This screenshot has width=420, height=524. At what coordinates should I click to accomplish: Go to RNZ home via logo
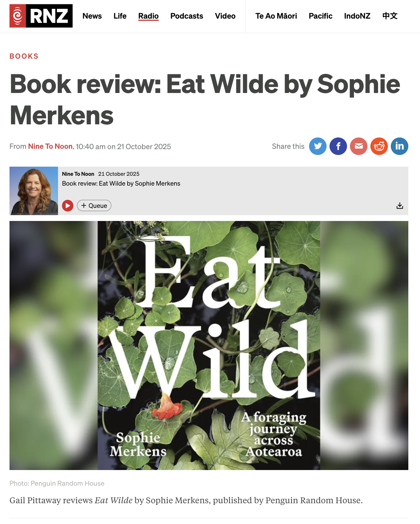[41, 16]
